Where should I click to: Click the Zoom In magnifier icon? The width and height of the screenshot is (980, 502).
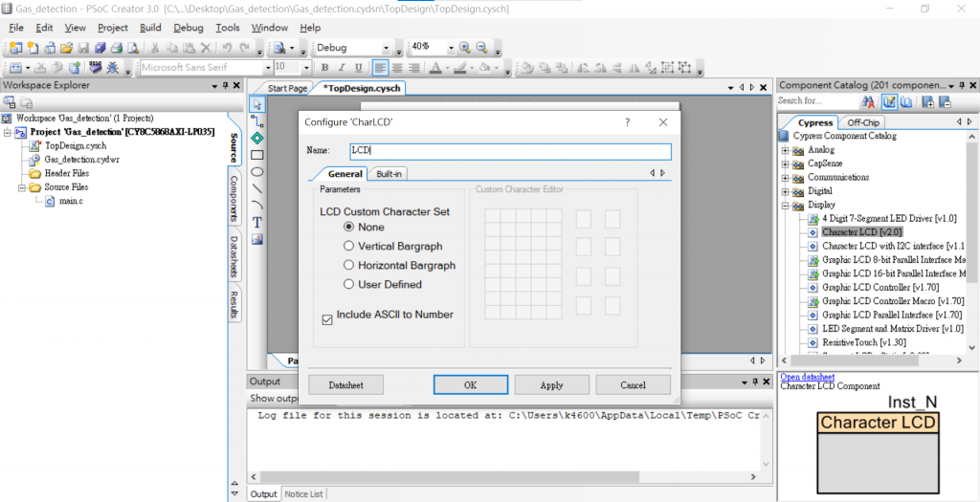click(464, 48)
